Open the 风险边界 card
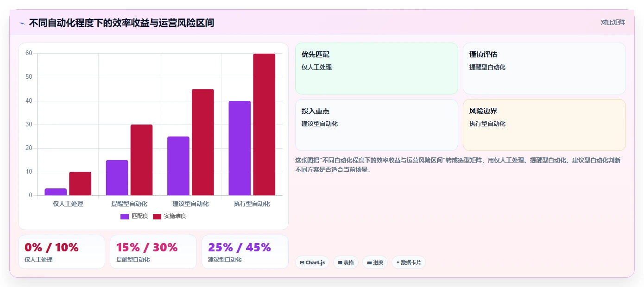Screen dimensions: 644x287 (544, 125)
